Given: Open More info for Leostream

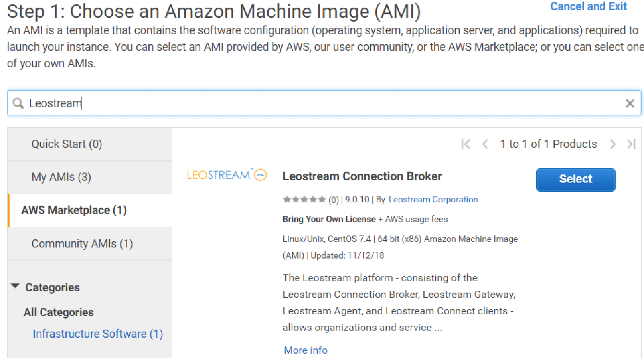Looking at the screenshot, I should point(306,350).
